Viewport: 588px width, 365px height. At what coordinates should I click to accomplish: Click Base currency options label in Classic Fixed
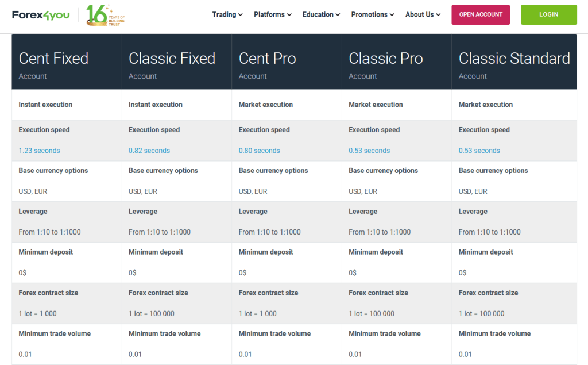coord(163,171)
